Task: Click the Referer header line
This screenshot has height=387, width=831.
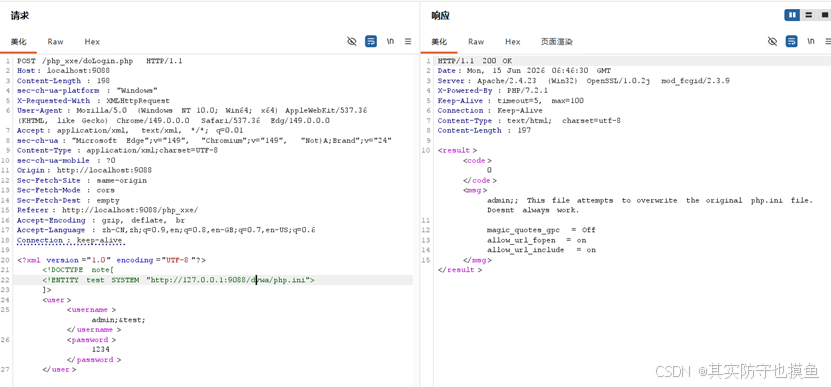Action: point(108,210)
